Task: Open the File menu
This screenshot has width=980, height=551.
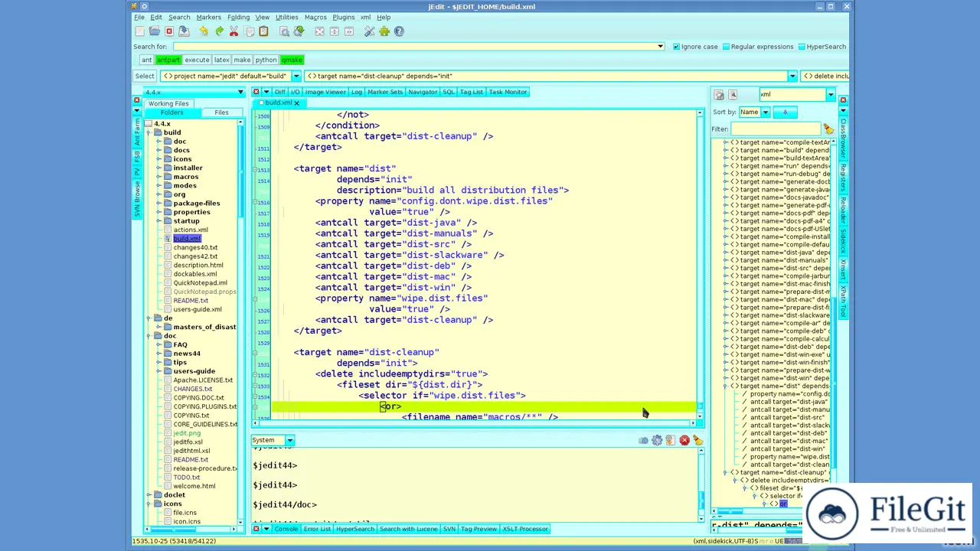Action: (x=139, y=17)
